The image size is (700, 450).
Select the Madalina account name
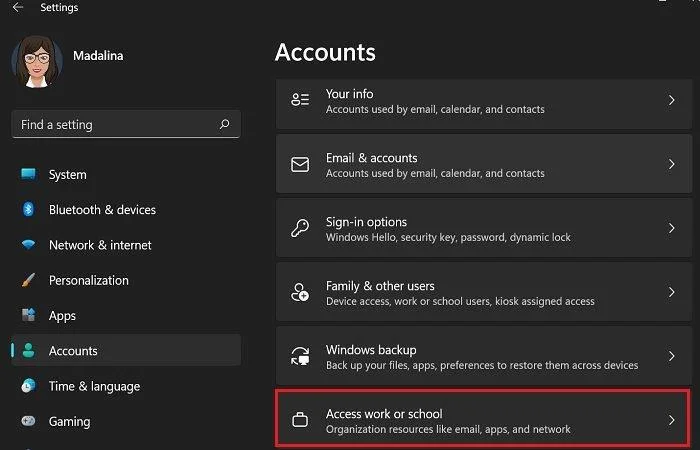(98, 56)
